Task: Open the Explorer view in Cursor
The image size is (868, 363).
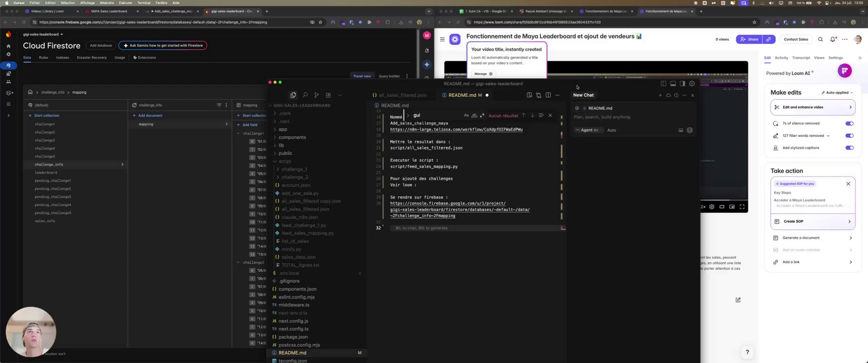Action: pyautogui.click(x=293, y=95)
